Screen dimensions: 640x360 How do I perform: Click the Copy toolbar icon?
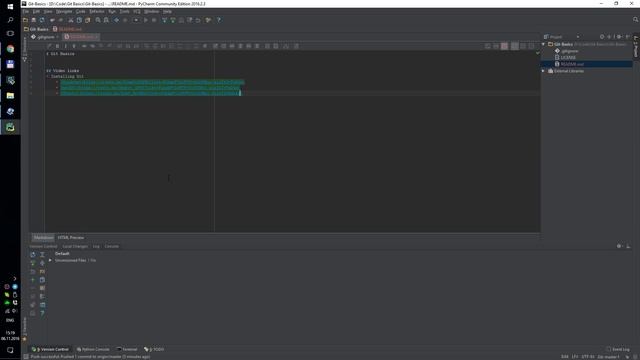(79, 20)
